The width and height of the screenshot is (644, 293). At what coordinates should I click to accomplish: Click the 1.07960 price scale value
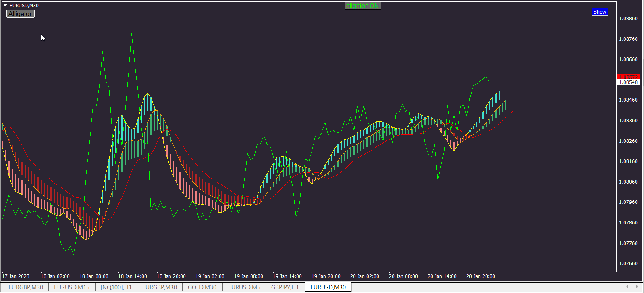click(x=628, y=202)
